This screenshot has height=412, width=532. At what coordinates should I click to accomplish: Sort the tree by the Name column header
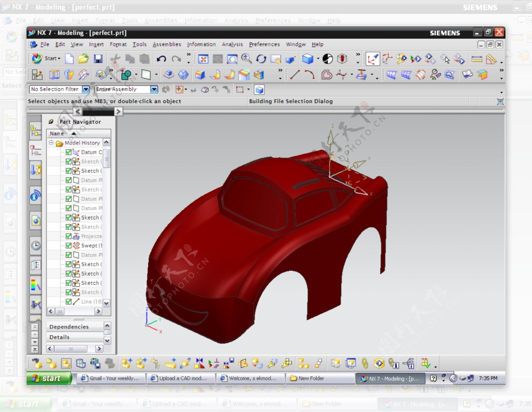pos(78,133)
